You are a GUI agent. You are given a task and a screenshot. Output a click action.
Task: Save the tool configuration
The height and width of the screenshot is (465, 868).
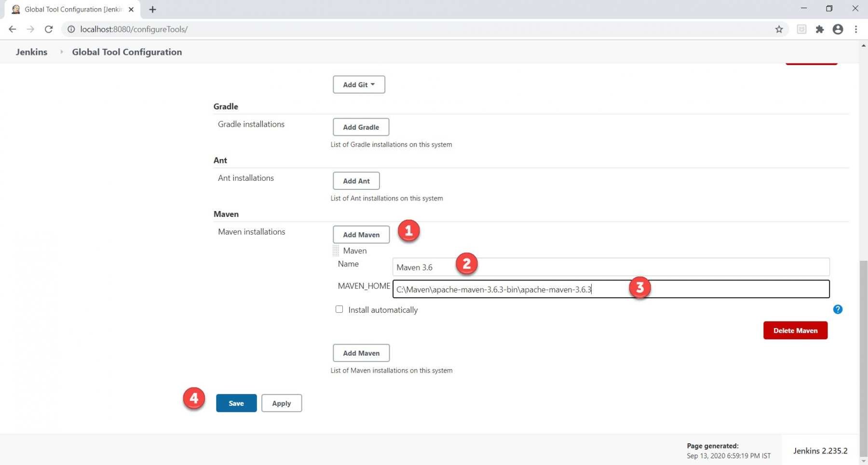tap(236, 403)
